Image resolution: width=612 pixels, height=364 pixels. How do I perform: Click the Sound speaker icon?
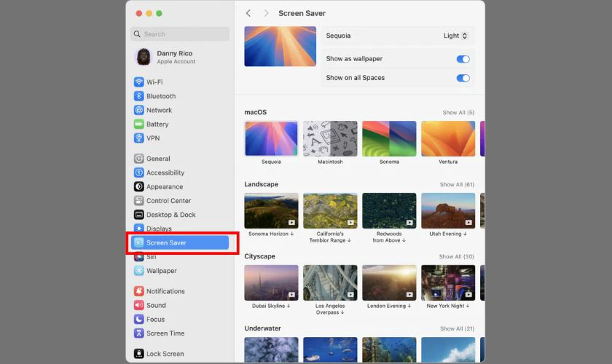pyautogui.click(x=138, y=305)
